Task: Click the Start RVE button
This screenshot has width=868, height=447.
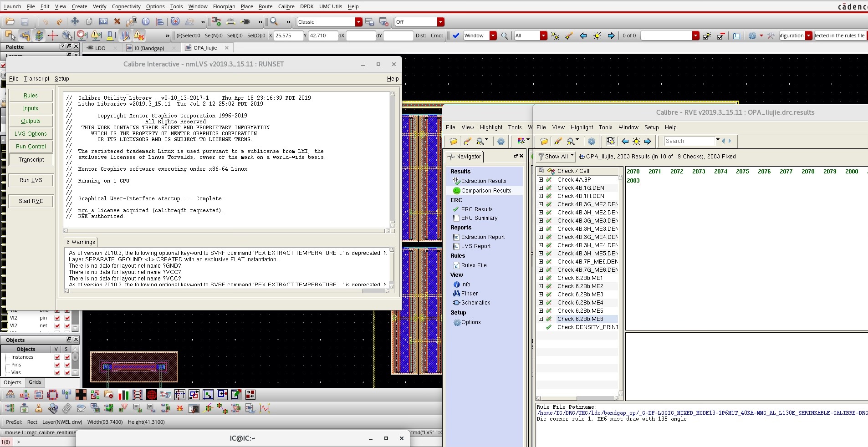Action: coord(30,201)
